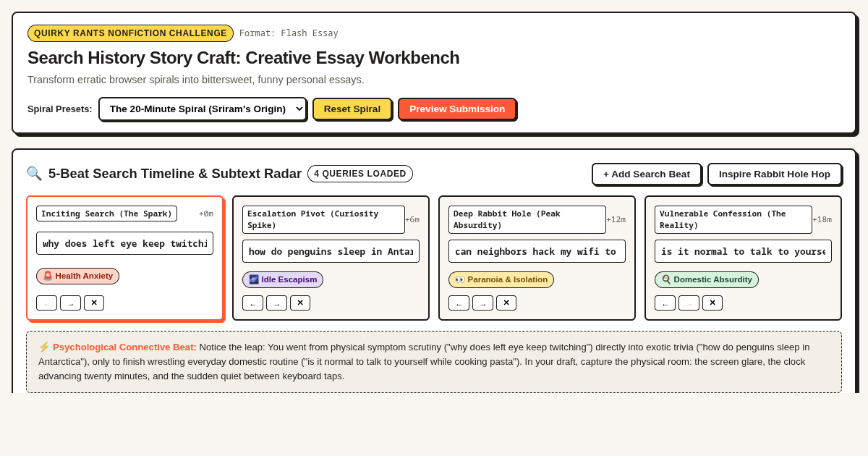Click the magnifying glass timeline icon

[x=34, y=174]
